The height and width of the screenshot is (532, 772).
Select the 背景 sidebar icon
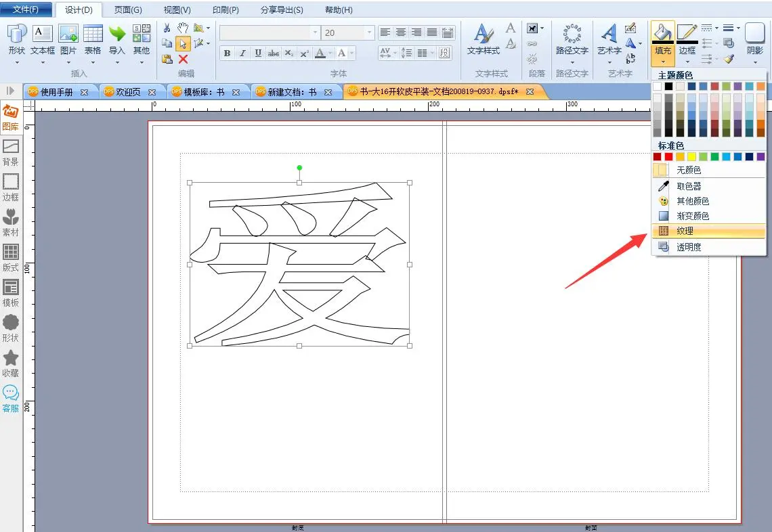coord(10,152)
